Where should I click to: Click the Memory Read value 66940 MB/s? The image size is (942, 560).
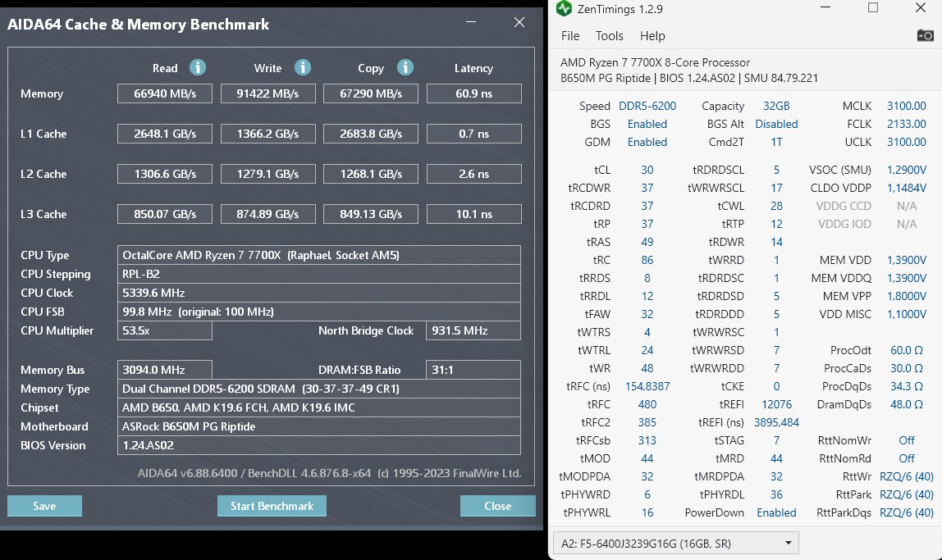[x=165, y=93]
